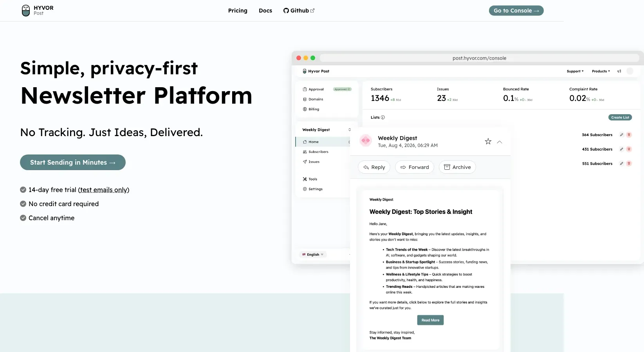This screenshot has width=644, height=352.
Task: Click the Lists info icon
Action: [x=383, y=117]
